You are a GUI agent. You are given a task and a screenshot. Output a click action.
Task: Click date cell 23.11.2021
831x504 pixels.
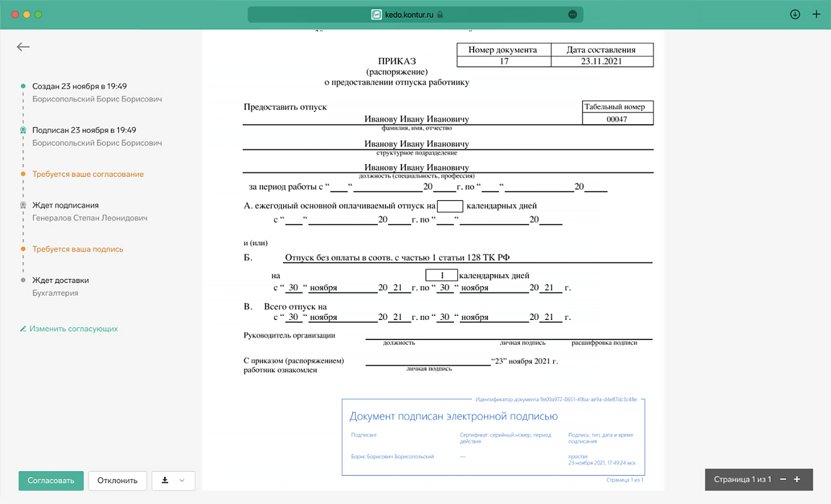click(602, 61)
